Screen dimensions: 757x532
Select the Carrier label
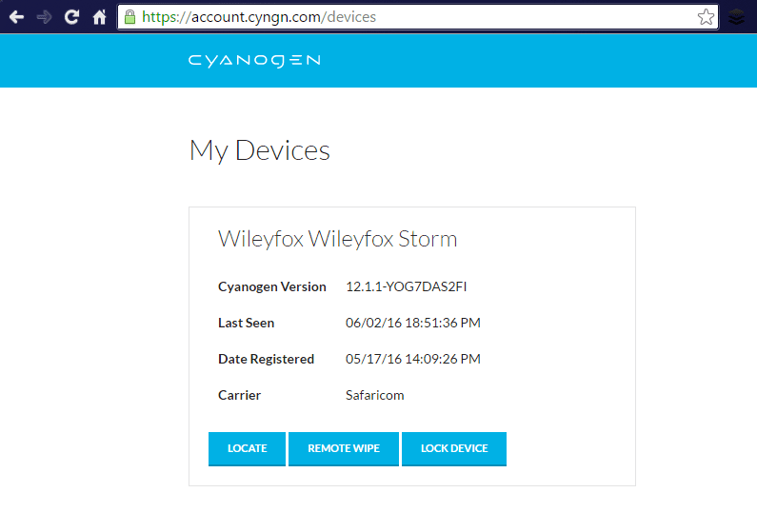point(239,395)
